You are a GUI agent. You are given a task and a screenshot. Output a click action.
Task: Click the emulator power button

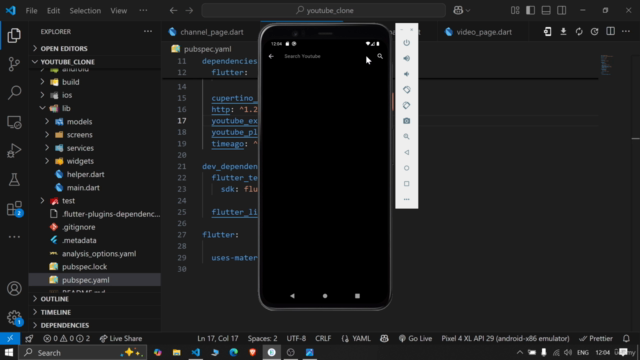click(407, 43)
